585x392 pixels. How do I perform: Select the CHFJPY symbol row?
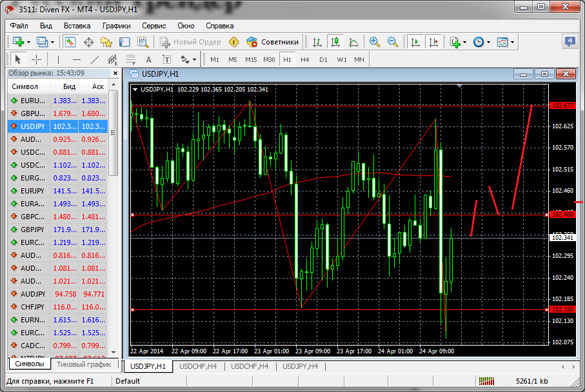[57, 307]
